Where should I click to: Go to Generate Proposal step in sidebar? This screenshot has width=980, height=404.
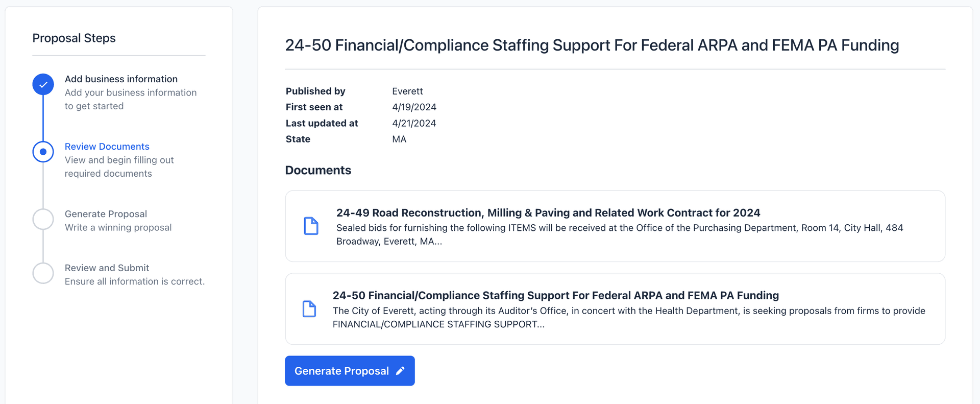click(106, 214)
